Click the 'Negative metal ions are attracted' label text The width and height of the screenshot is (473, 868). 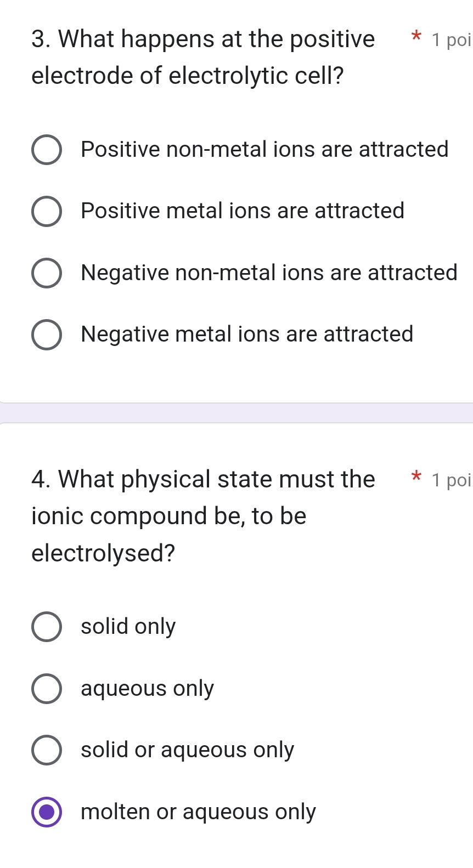click(x=247, y=334)
